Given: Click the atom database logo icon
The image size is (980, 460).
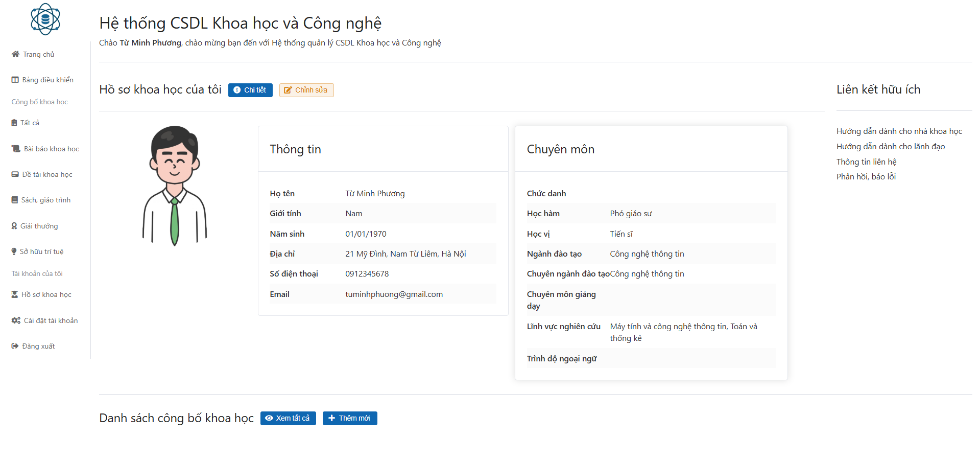Looking at the screenshot, I should tap(45, 19).
